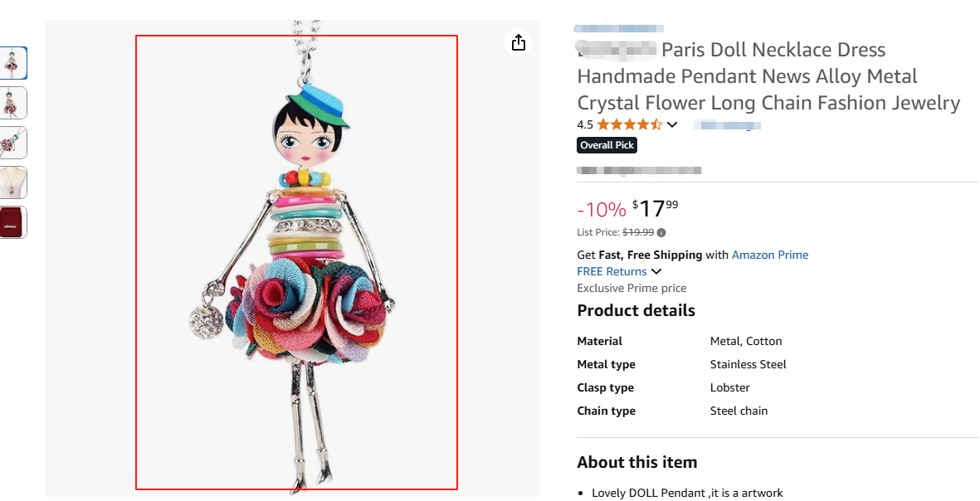Click the FREE Returns link

(612, 271)
